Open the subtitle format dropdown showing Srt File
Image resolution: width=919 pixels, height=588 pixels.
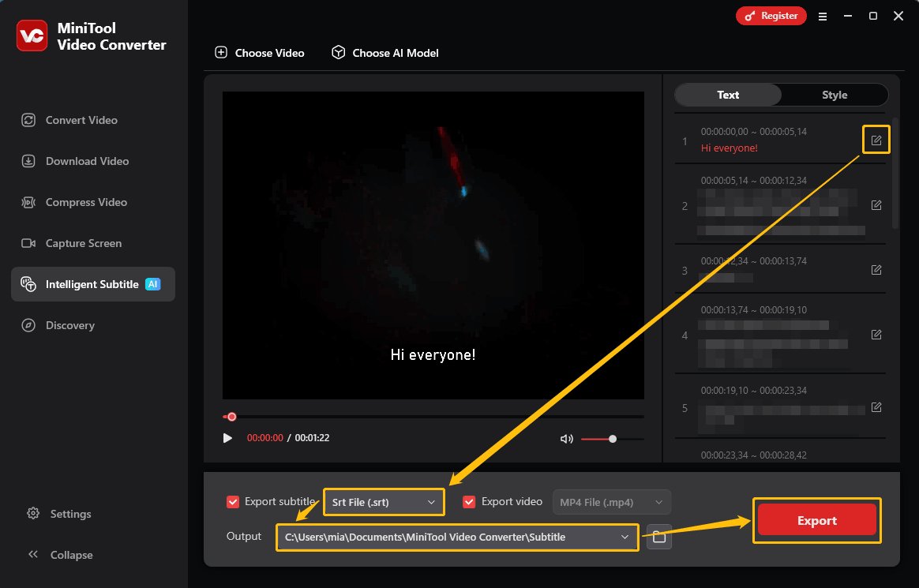tap(384, 501)
